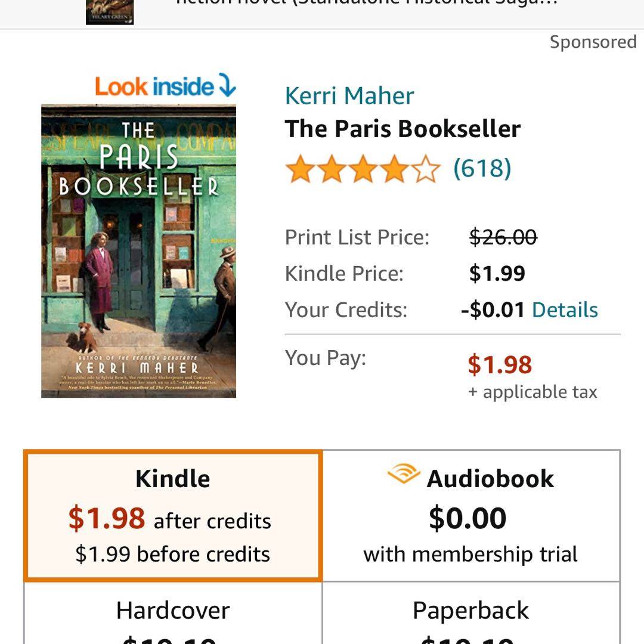644x644 pixels.
Task: Click the Look inside curved arrow icon
Action: 227,85
